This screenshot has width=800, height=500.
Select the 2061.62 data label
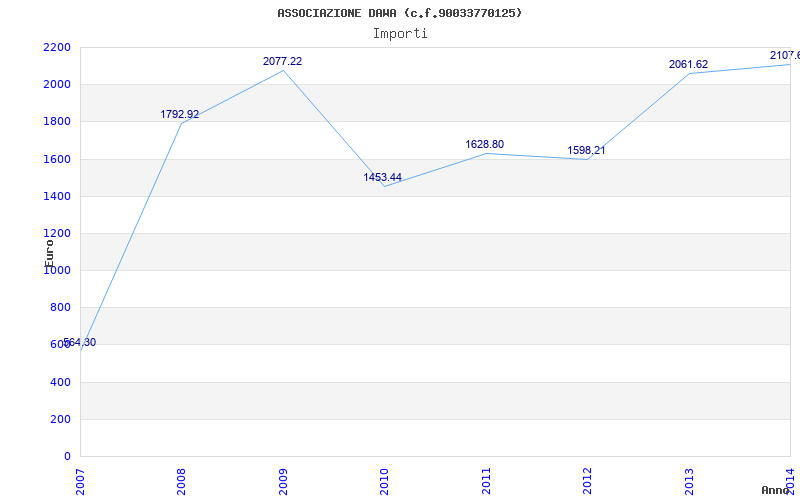(x=688, y=64)
